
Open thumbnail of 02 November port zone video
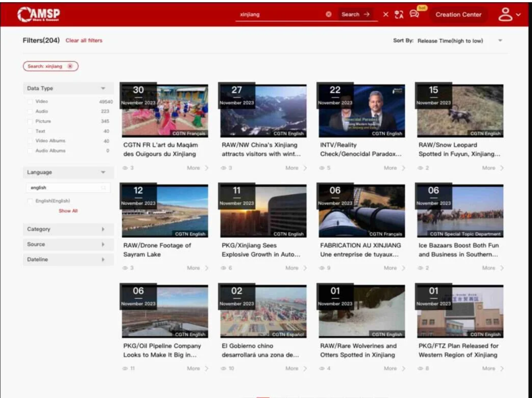(263, 311)
